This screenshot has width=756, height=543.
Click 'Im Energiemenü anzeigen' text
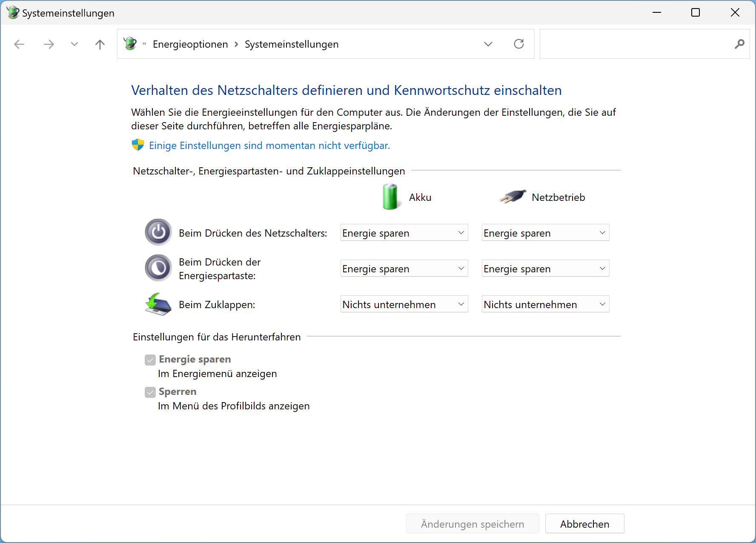[218, 374]
